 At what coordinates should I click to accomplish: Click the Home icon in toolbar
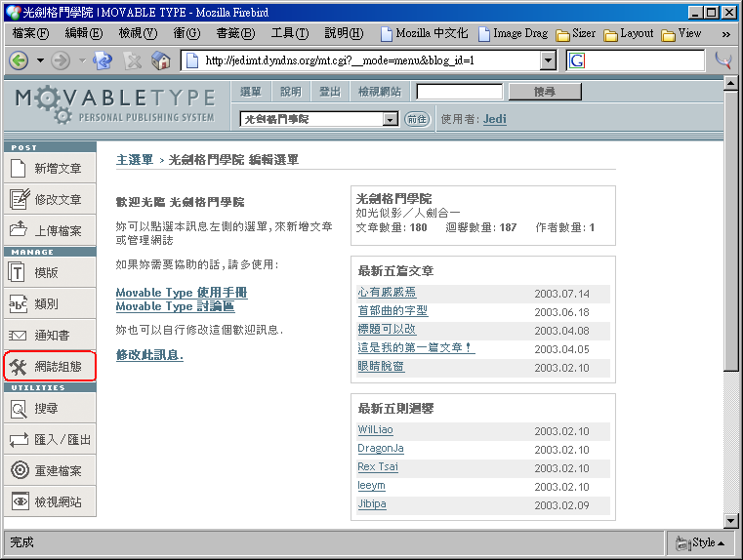pyautogui.click(x=161, y=60)
